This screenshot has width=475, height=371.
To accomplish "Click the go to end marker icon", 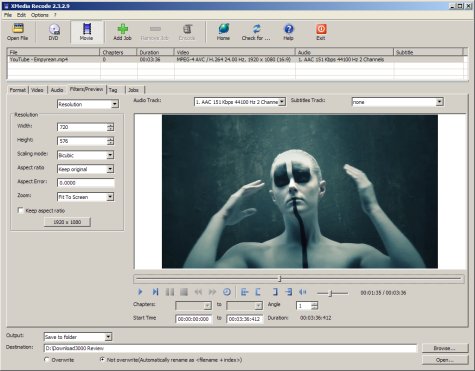I will (289, 292).
